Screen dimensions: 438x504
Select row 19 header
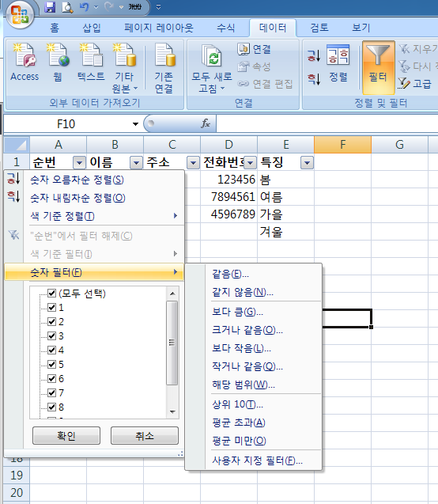point(17,475)
